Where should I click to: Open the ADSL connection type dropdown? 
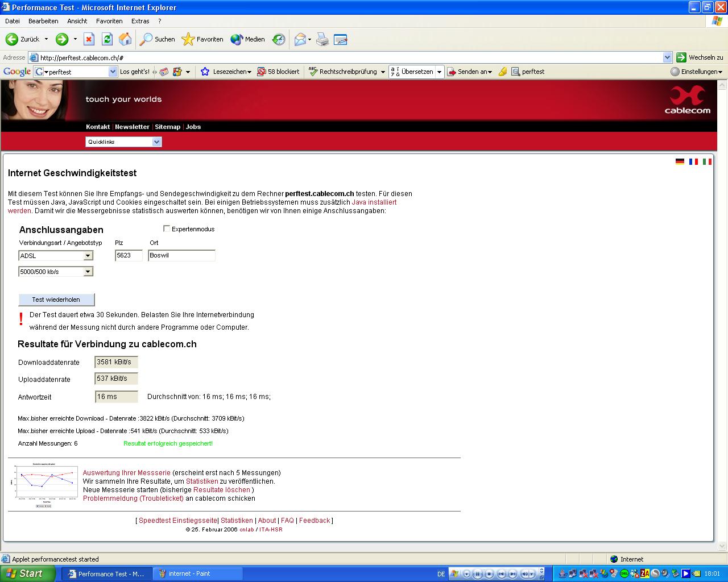click(88, 256)
